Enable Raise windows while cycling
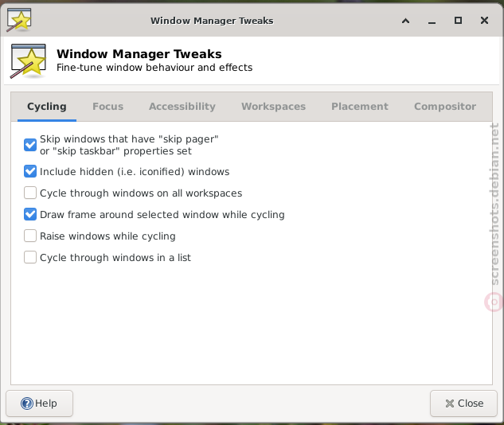Screen dimensions: 504x425 point(30,236)
